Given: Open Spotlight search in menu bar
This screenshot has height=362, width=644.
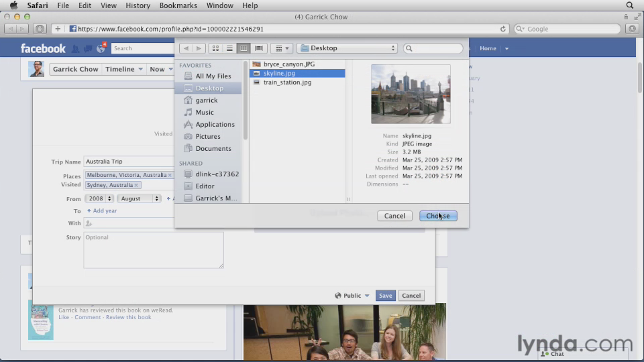Looking at the screenshot, I should click(630, 5).
